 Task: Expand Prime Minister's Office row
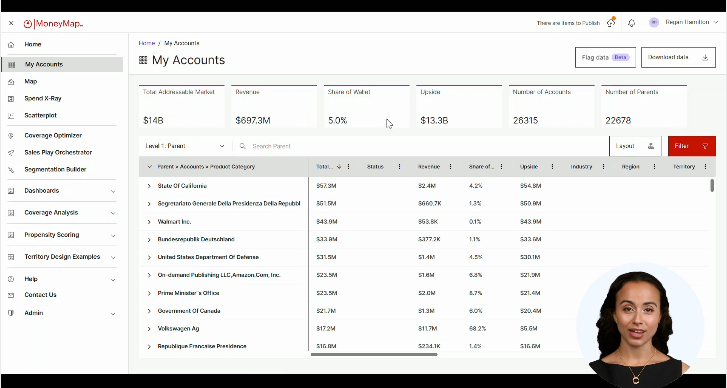(149, 293)
